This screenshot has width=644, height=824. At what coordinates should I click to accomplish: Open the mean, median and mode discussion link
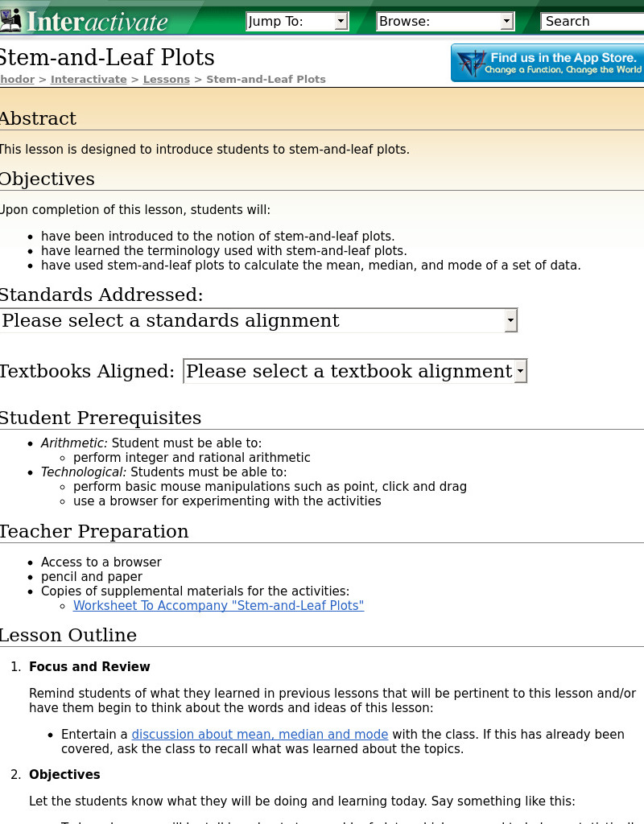259,735
